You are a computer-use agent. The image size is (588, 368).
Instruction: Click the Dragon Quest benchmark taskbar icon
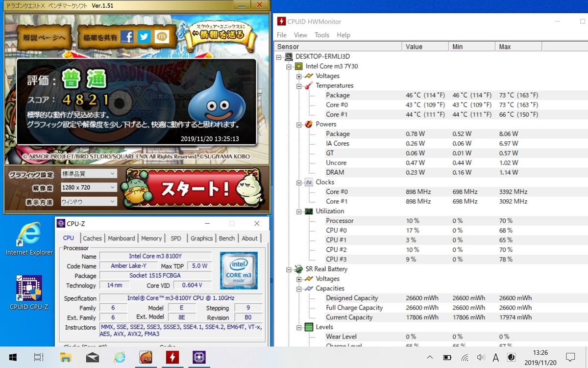pos(146,357)
